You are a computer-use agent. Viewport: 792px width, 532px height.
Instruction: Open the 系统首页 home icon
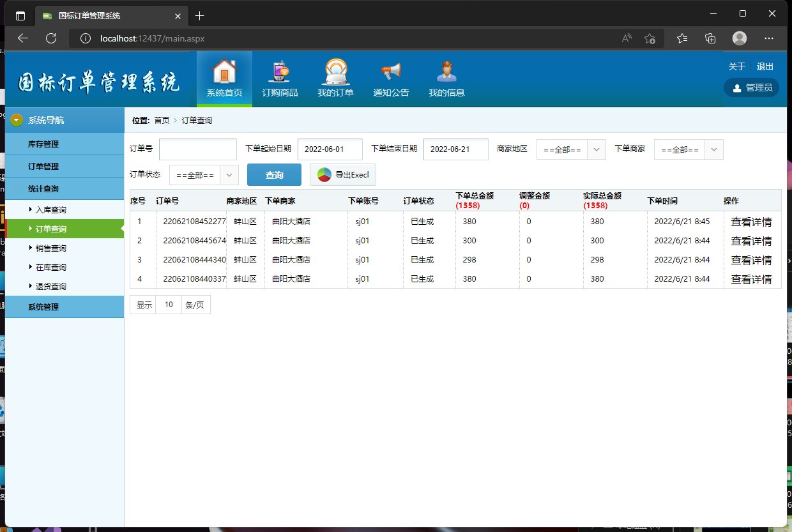tap(224, 72)
